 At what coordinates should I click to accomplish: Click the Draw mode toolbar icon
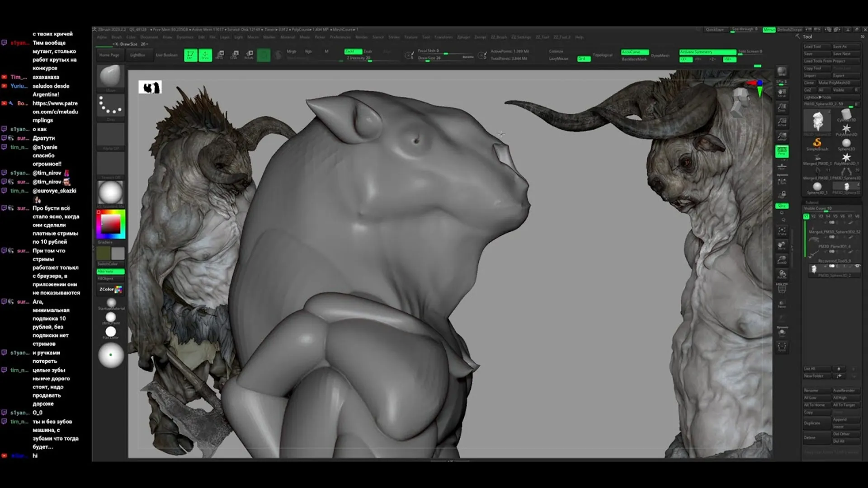coord(205,55)
